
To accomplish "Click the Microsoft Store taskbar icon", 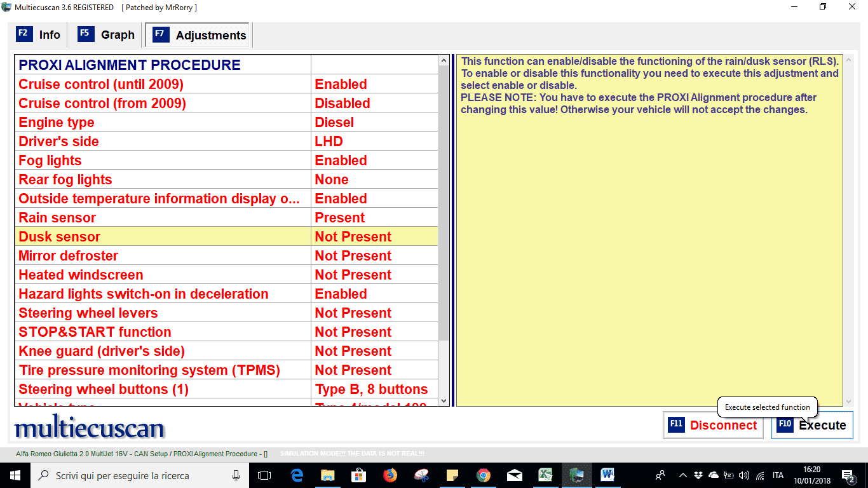I will pyautogui.click(x=359, y=475).
